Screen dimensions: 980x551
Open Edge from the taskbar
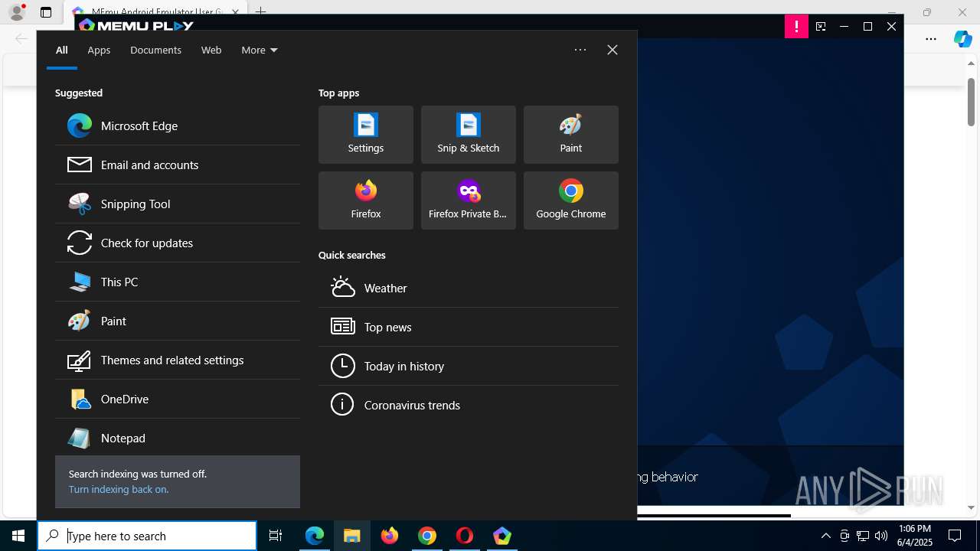(315, 536)
